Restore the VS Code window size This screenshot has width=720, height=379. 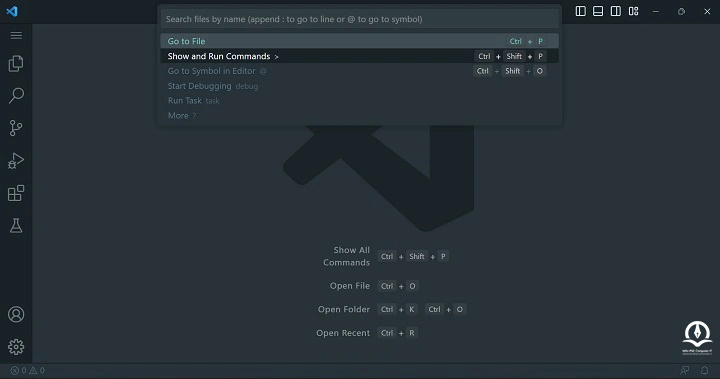click(x=681, y=11)
